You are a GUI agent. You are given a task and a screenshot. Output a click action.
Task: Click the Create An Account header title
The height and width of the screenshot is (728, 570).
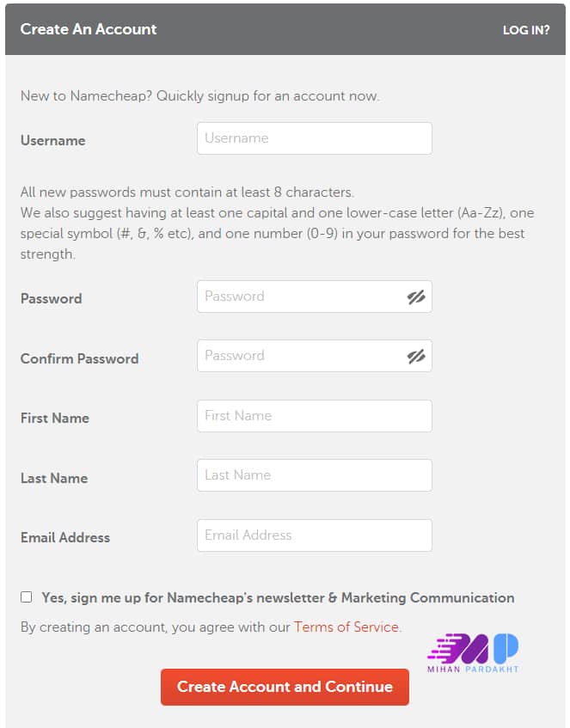[x=88, y=29]
